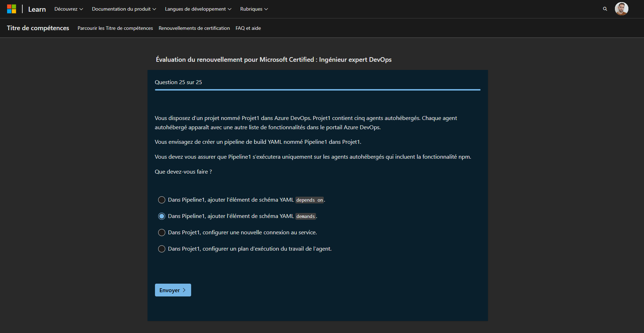Click the chevron inside the Envoyer button
The image size is (644, 333).
point(184,290)
